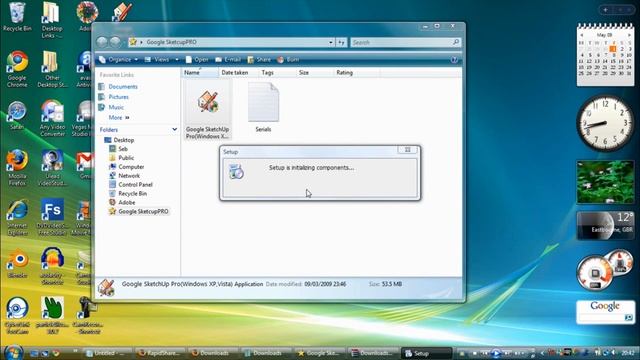Open the address bar history dropdown arrow
The width and height of the screenshot is (640, 360).
click(x=331, y=42)
